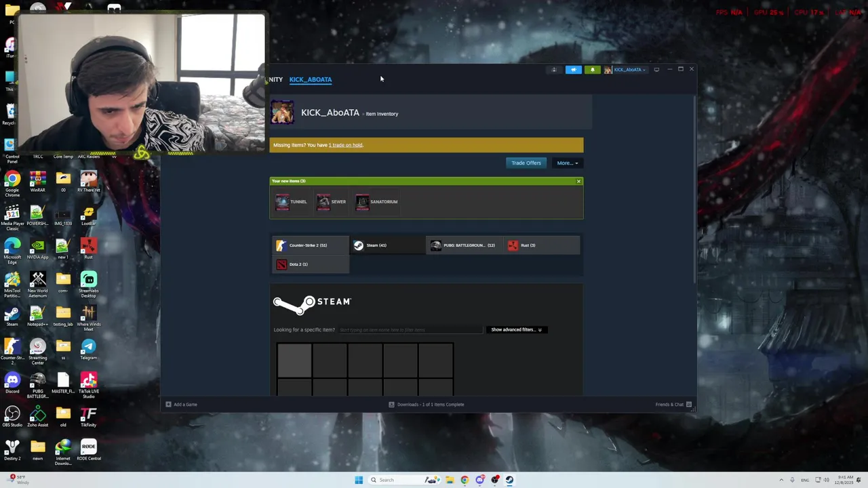Open Where Winds Meet desktop icon

88,319
